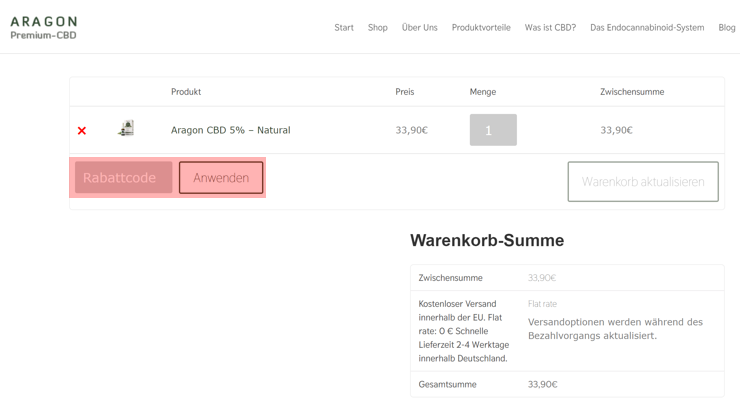Click Warenkorb aktualisieren button

pyautogui.click(x=643, y=182)
